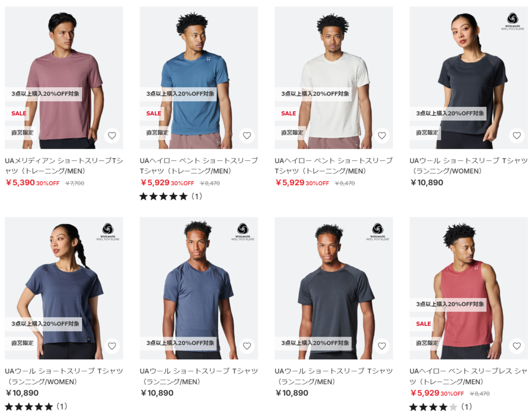
Task: Click the heart on blue UAヘイロー ベント tee
Action: point(247,136)
